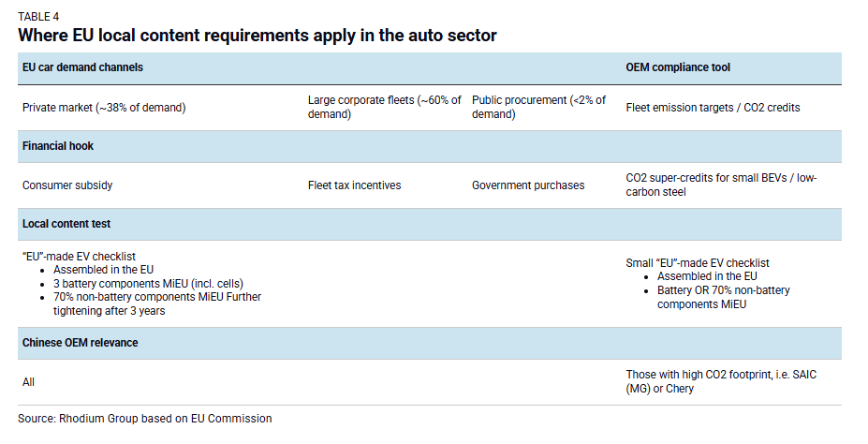Select the "OEM compliance tool" column header
Screen dimensions: 868x444
pos(678,67)
